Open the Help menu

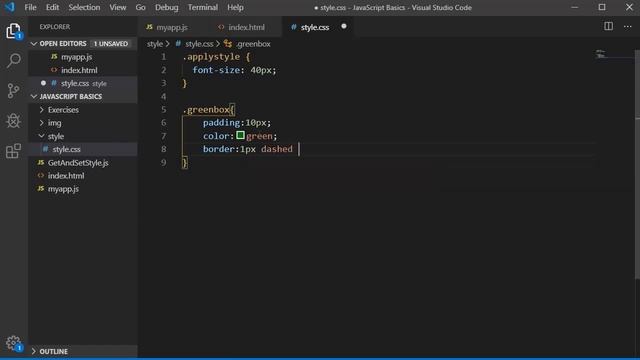[x=235, y=7]
